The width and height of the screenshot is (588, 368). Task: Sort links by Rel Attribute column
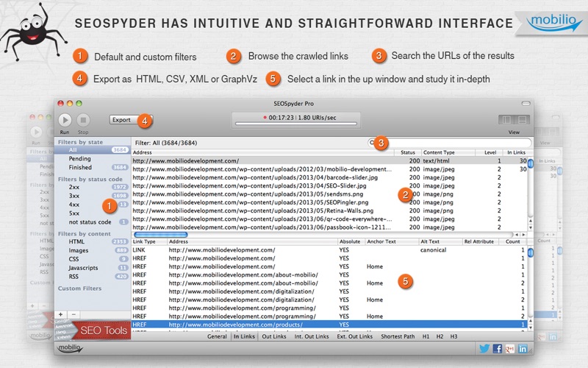click(481, 241)
